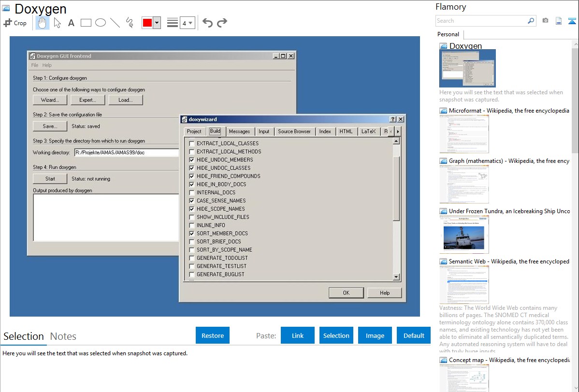This screenshot has width=579, height=392.
Task: Uncheck CASE_SENSE_NAMES checkbox
Action: pos(192,201)
